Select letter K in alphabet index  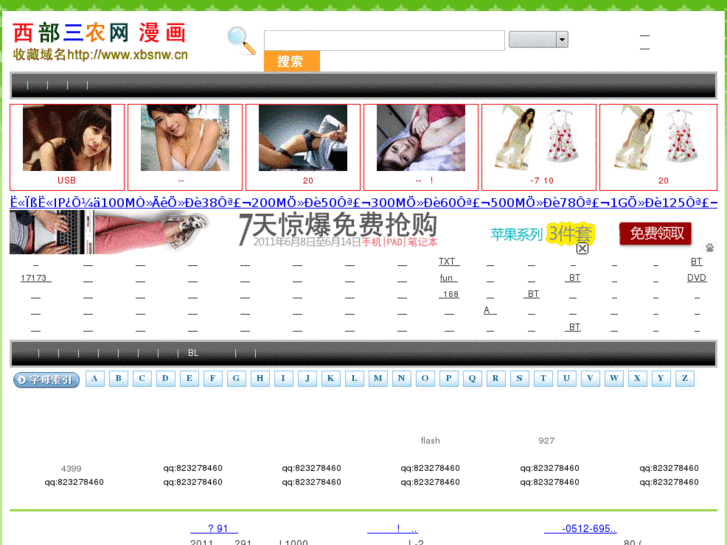click(x=331, y=378)
